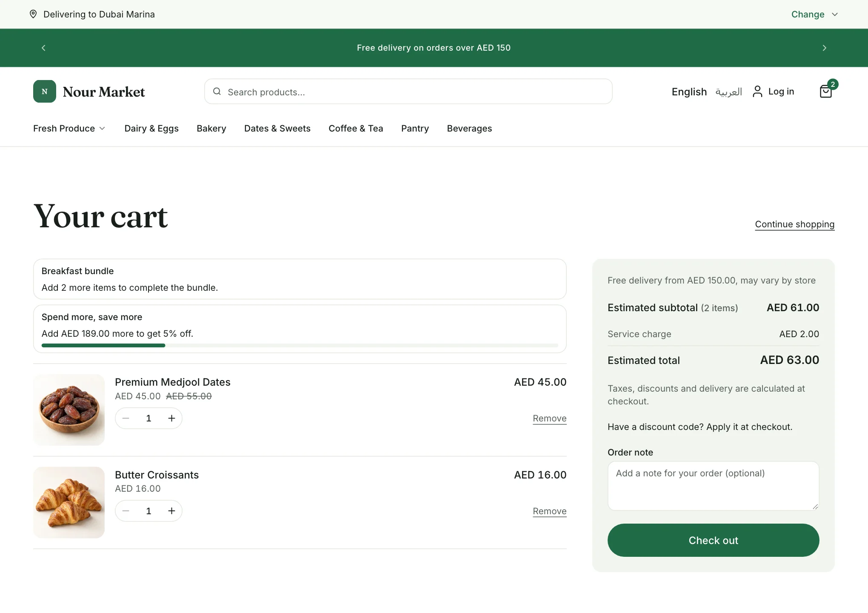Open the Dates & Sweets category

[277, 129]
